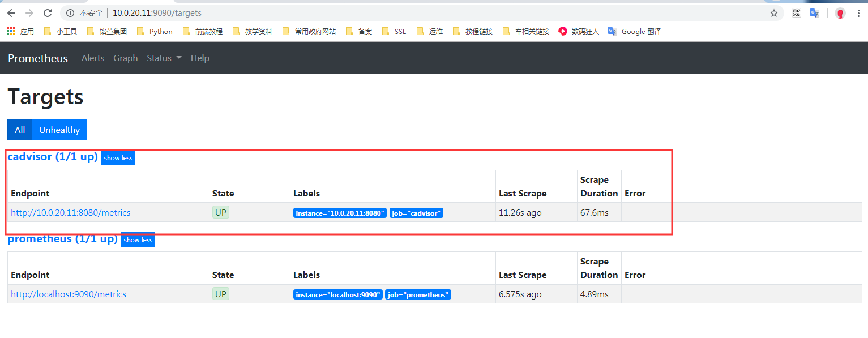Viewport: 868px width, 338px height.
Task: Click the 67.6ms scrape duration value
Action: 595,213
